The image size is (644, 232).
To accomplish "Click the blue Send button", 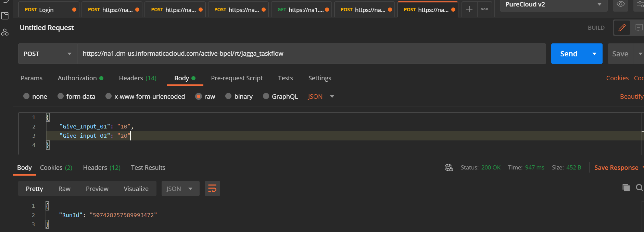I will click(569, 54).
